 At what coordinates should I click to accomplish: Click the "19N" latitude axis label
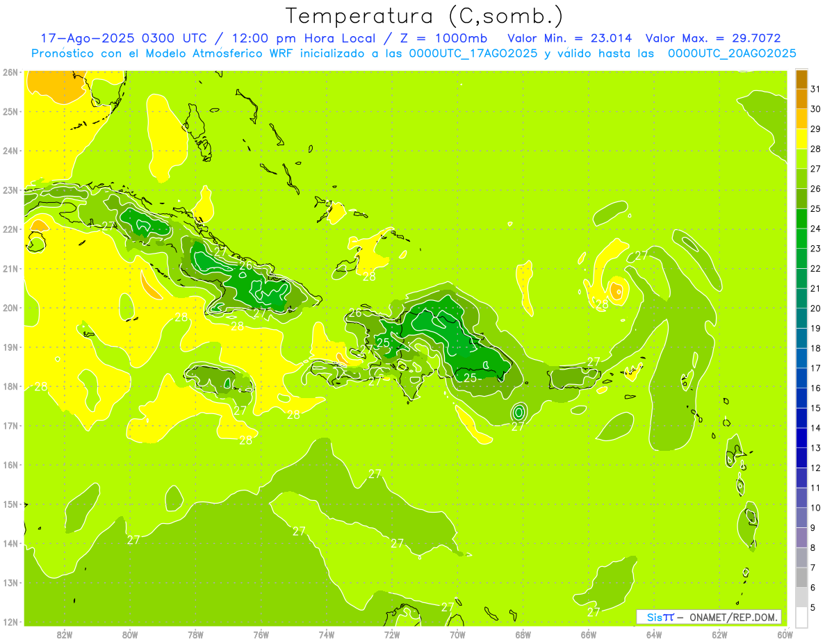point(10,347)
